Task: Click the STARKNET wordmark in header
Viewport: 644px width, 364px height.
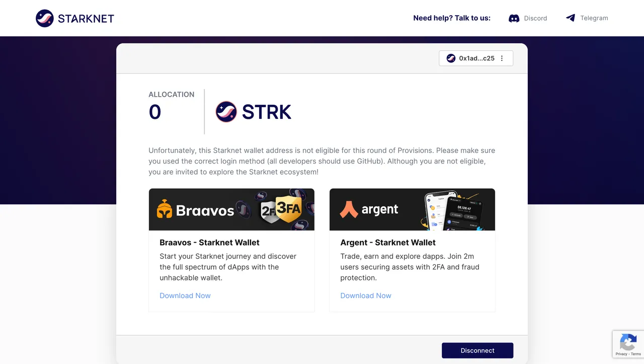Action: [x=86, y=19]
